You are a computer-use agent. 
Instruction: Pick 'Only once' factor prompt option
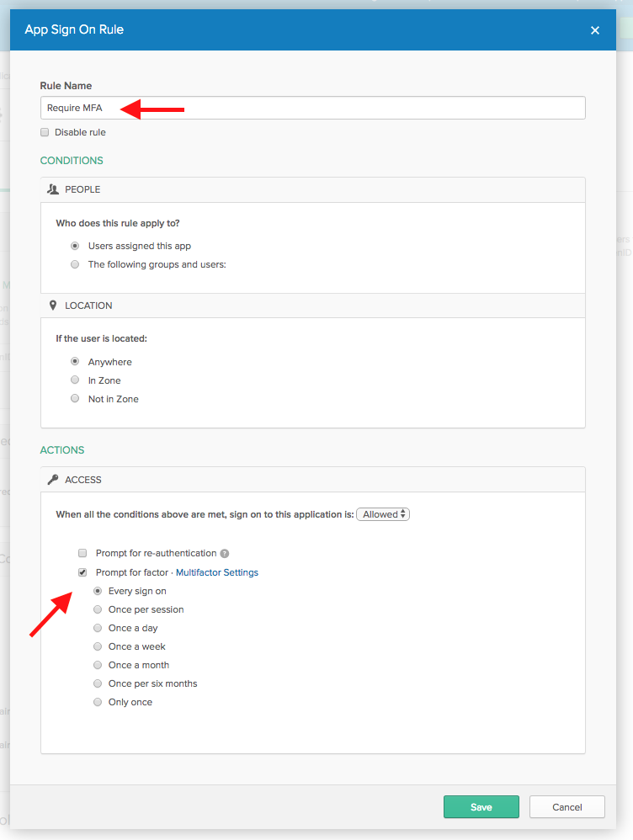(98, 702)
